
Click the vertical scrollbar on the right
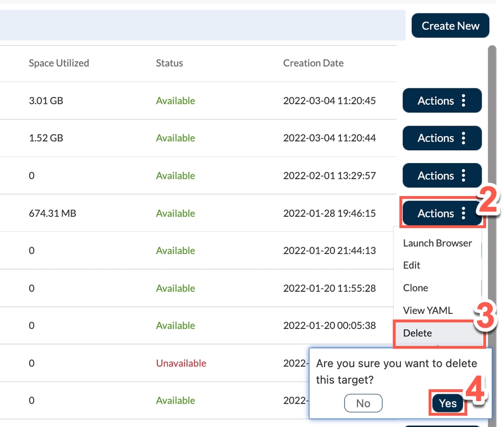tap(492, 168)
